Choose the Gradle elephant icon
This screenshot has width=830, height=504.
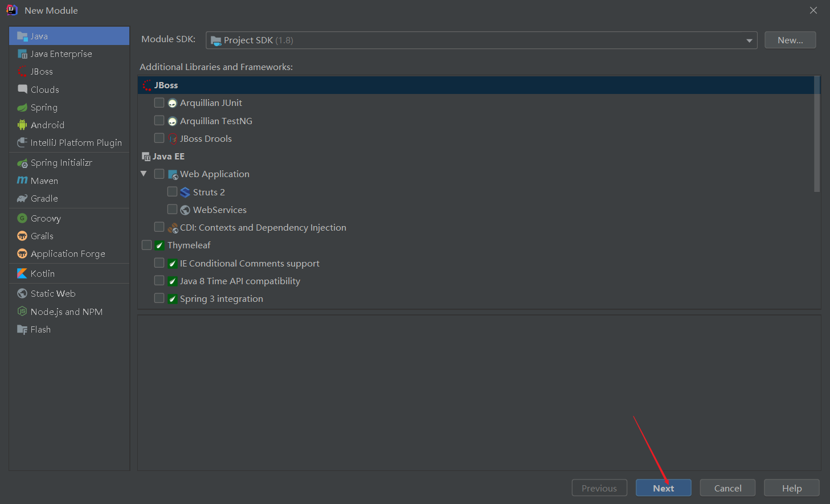point(22,198)
